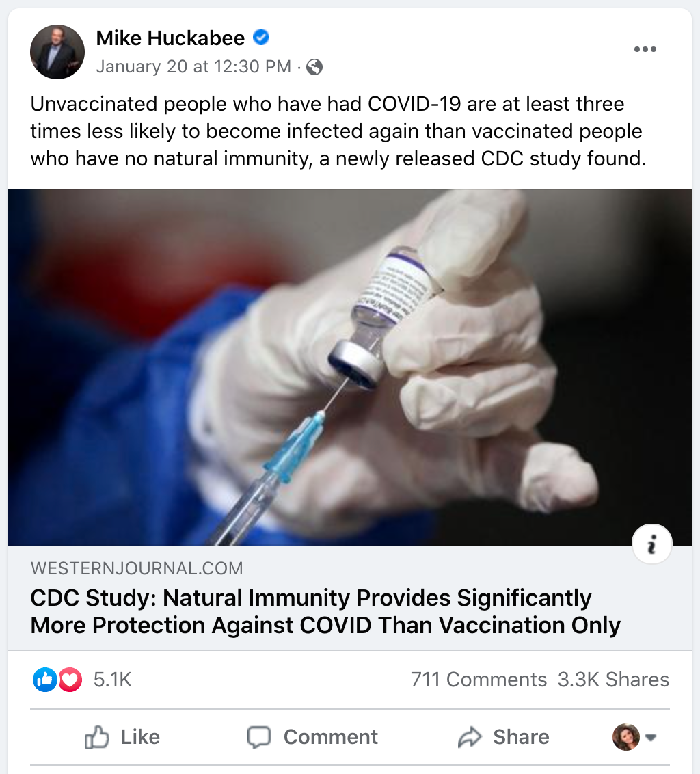700x774 pixels.
Task: Open the link info 'i' icon
Action: click(x=652, y=545)
